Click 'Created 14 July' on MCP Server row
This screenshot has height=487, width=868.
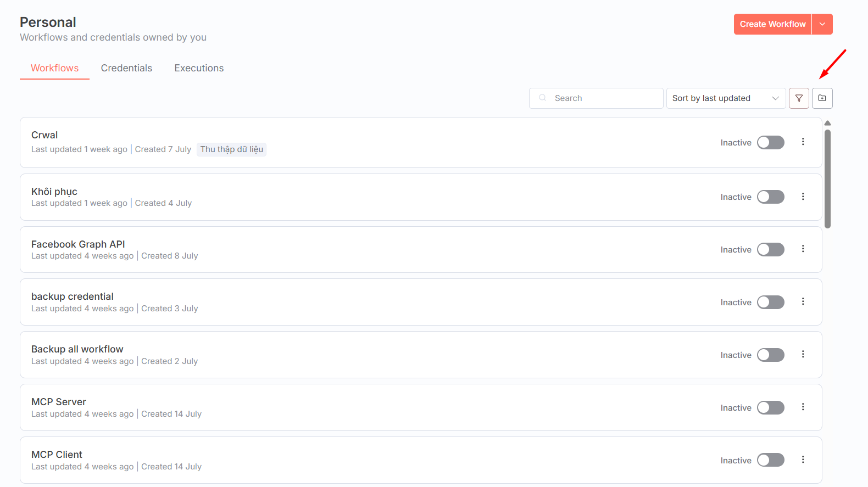[x=171, y=414]
